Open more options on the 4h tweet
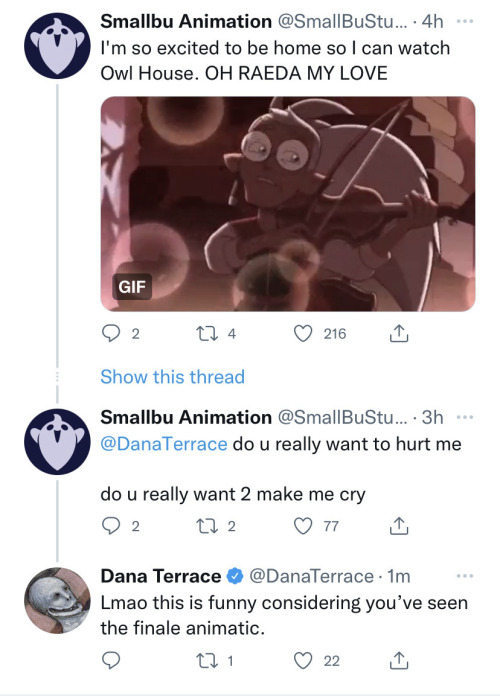The image size is (500, 696). [x=465, y=21]
